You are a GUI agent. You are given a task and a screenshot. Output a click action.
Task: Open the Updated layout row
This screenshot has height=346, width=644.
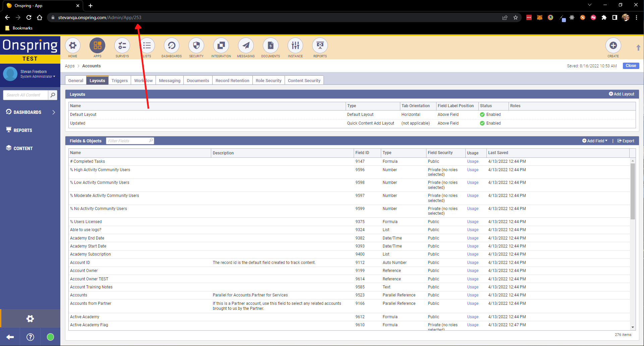pos(352,123)
